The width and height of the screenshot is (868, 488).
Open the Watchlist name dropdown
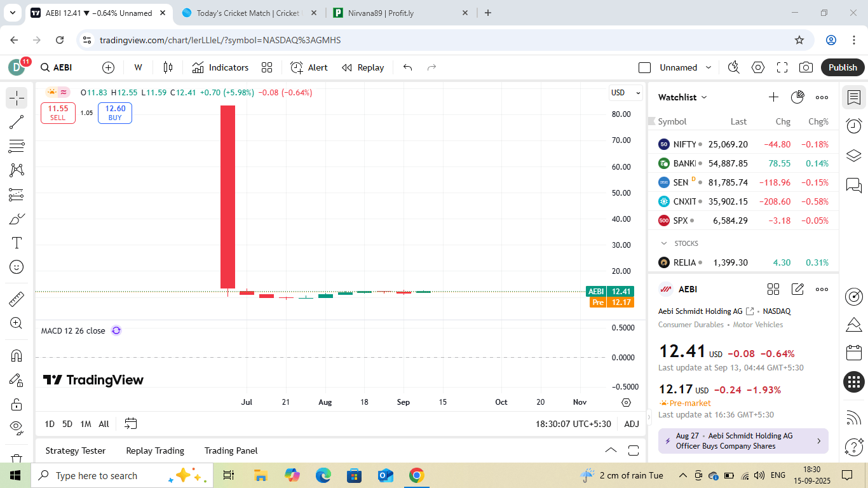pos(683,97)
